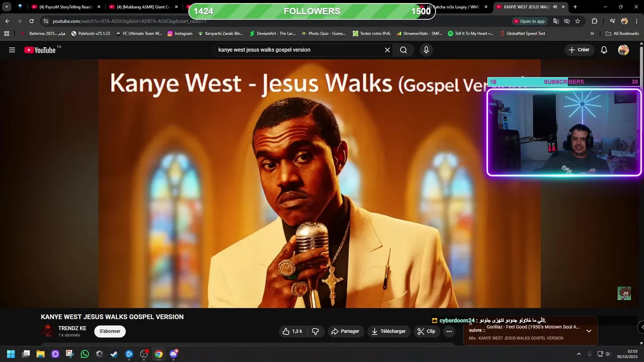Open the media controls music-note icon

[612, 21]
